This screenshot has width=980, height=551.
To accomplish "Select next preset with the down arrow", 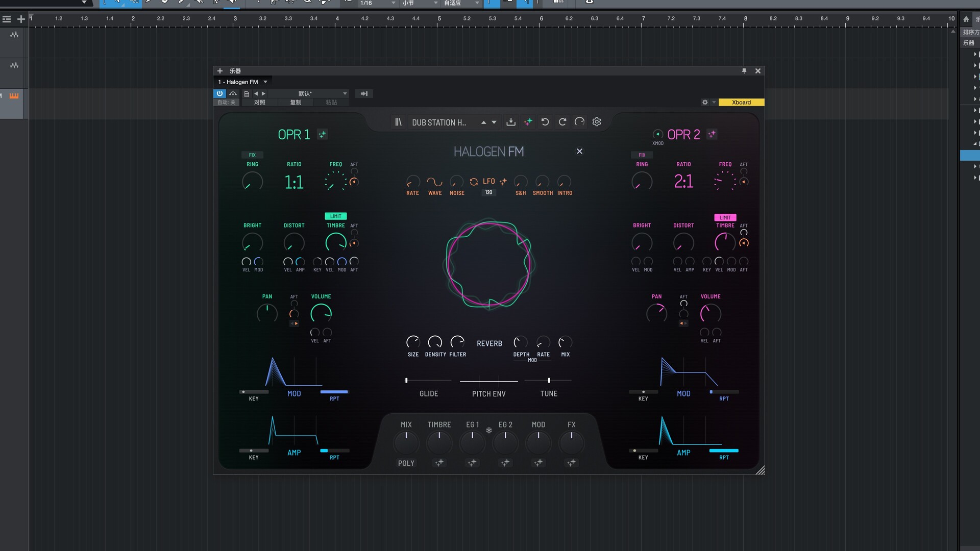I will tap(494, 122).
